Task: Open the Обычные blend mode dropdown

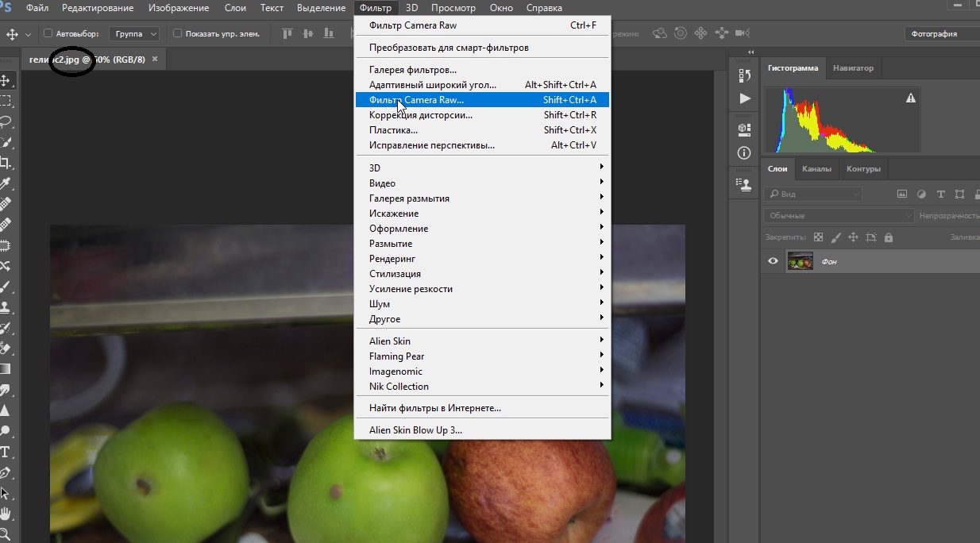Action: [x=839, y=215]
